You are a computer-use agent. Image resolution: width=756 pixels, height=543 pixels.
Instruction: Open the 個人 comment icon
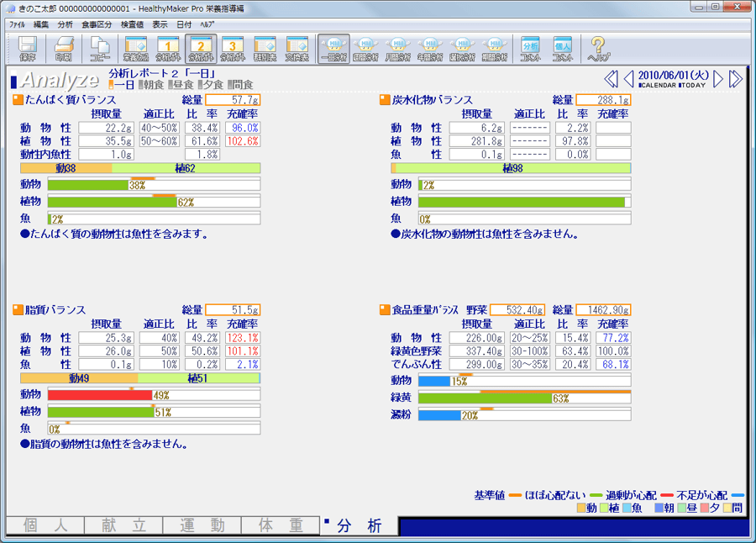click(563, 49)
